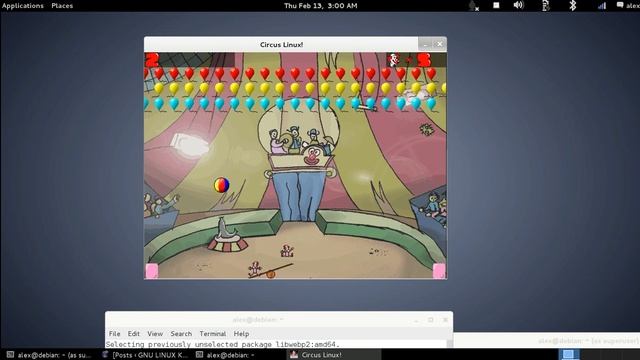Viewport: 640px width, 360px height.
Task: Click the square recording indicator icon
Action: (496, 5)
